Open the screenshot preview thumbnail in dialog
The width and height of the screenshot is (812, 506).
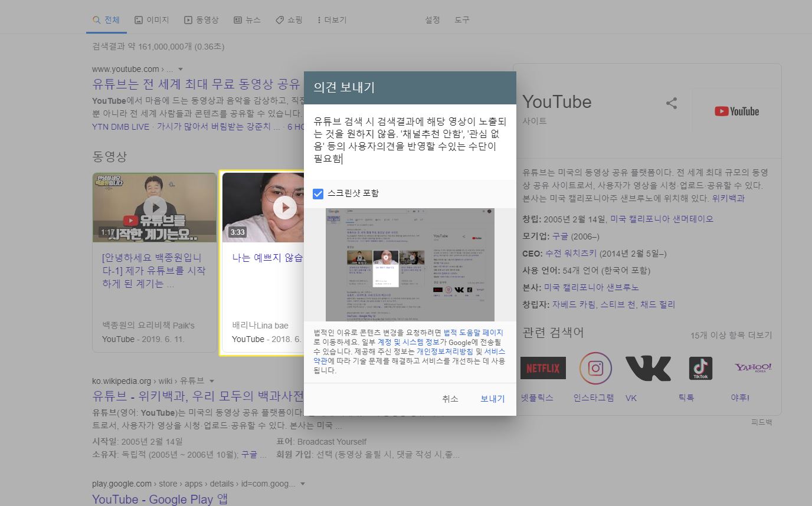410,265
